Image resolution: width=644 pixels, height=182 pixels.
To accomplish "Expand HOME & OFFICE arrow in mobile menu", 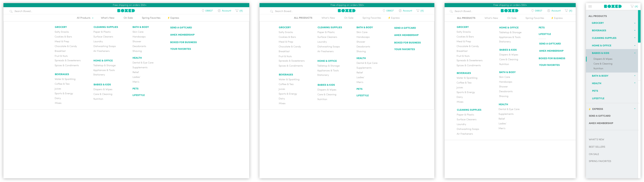I will point(635,46).
